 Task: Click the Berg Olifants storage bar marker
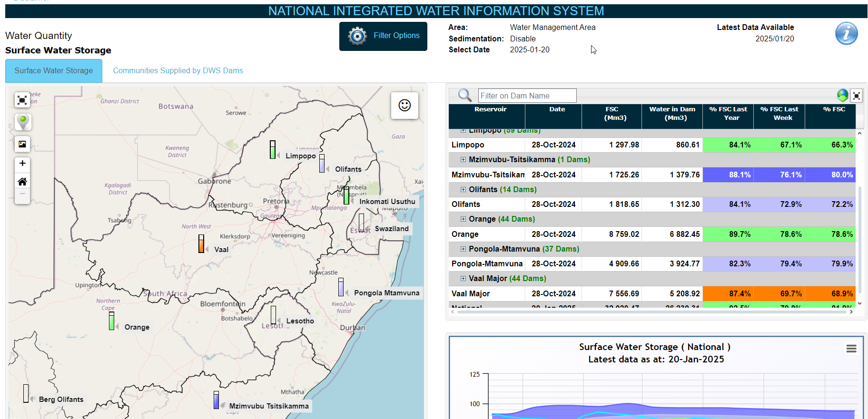(x=26, y=393)
